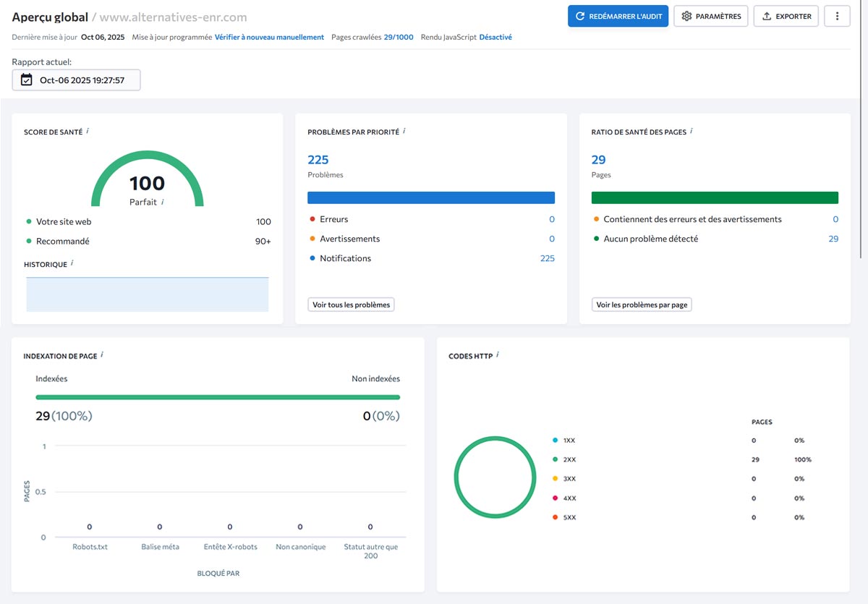Open the current report date dropdown
This screenshot has height=604, width=868.
tap(76, 80)
